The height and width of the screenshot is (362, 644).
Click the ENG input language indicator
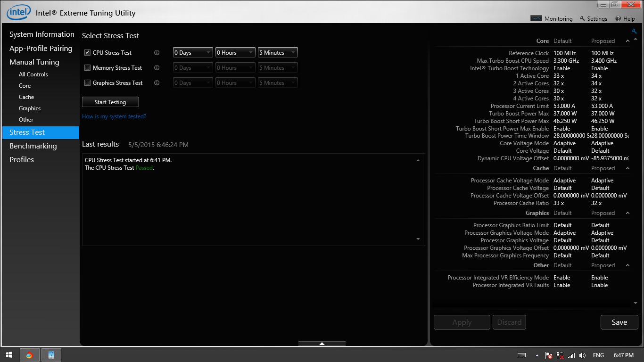tap(598, 355)
